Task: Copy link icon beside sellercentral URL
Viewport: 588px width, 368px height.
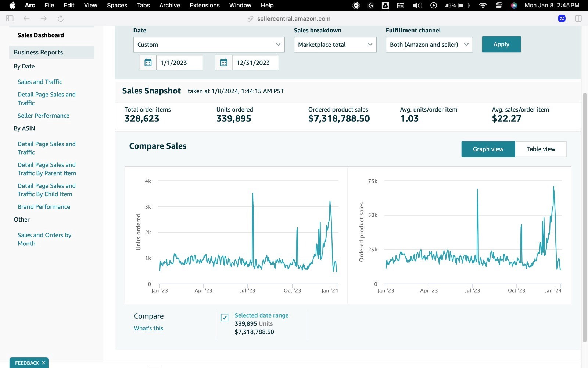Action: pos(250,19)
